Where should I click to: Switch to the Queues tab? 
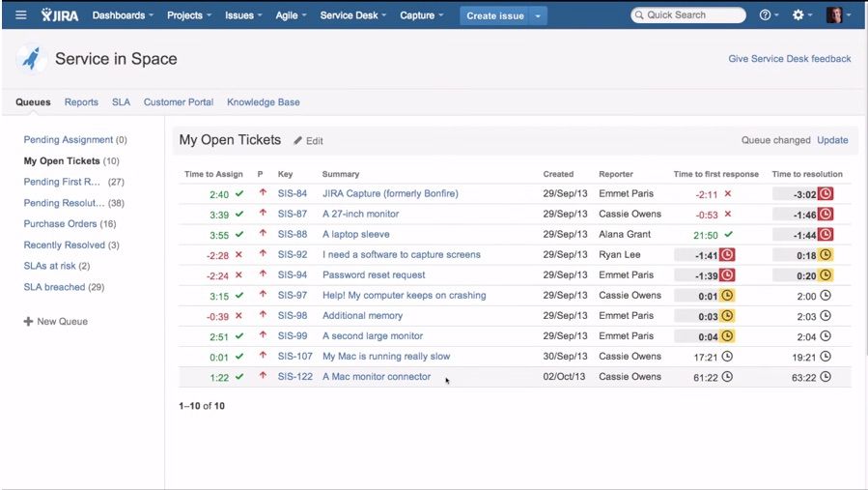33,102
